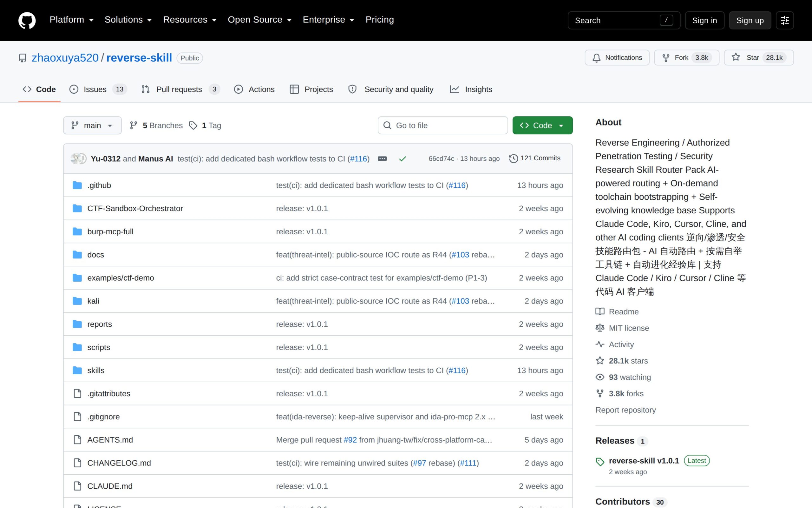Click the CHANGELOG.md file icon

[x=77, y=463]
